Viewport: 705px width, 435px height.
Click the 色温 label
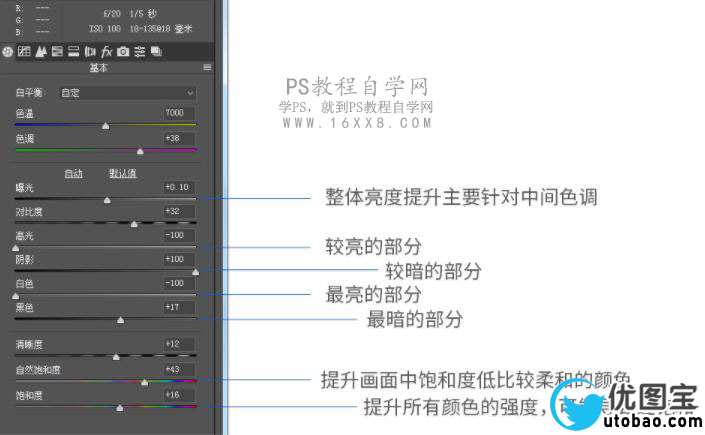pos(25,113)
